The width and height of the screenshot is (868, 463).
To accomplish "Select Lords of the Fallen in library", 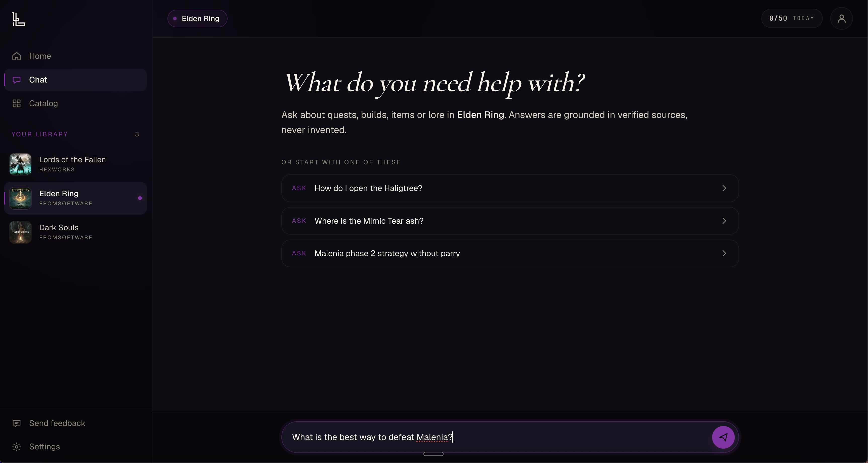I will 75,165.
